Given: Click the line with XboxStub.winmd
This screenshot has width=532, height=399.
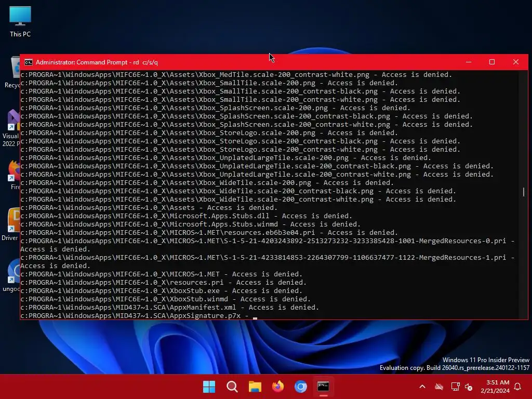Looking at the screenshot, I should coord(166,299).
